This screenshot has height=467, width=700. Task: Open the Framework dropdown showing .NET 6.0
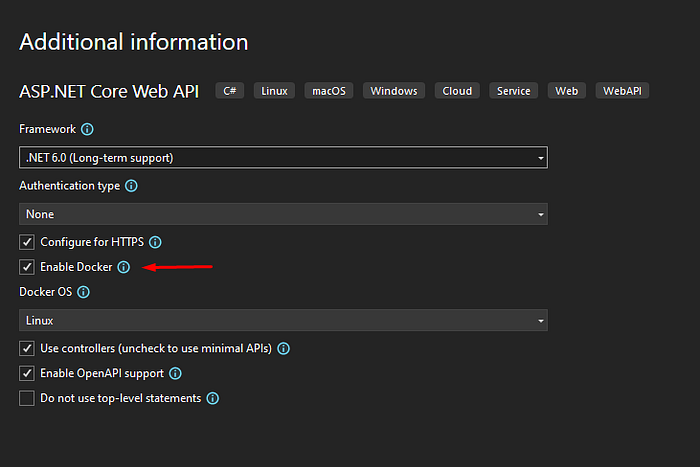pyautogui.click(x=283, y=158)
